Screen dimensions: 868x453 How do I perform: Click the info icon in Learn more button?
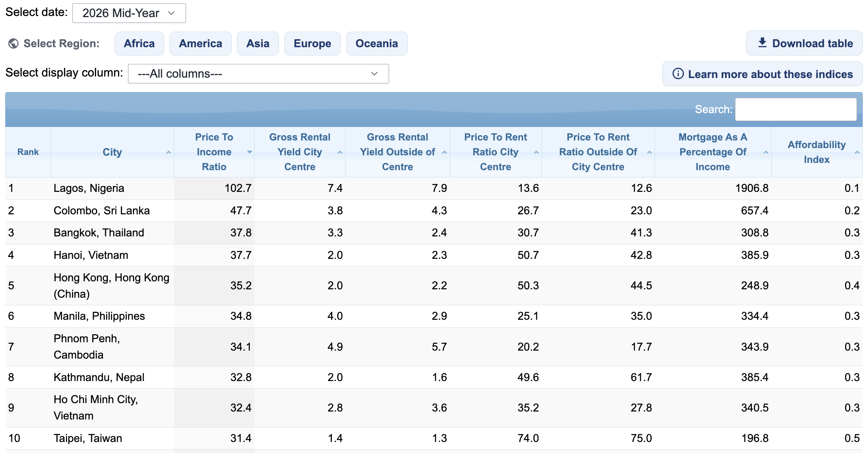[x=678, y=74]
